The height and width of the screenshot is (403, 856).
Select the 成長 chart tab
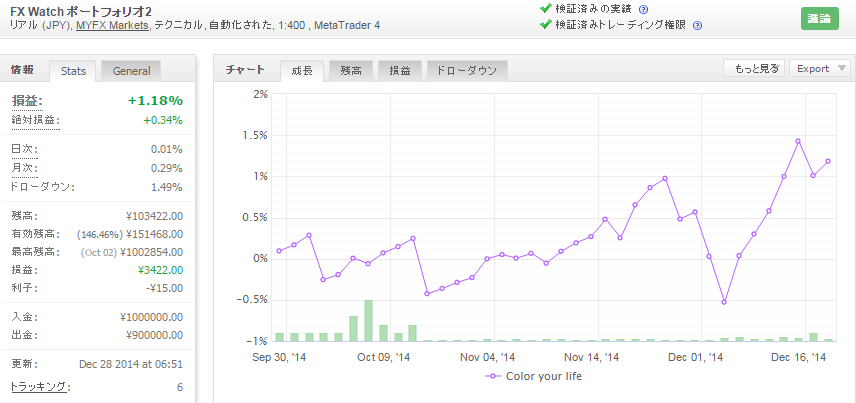302,70
